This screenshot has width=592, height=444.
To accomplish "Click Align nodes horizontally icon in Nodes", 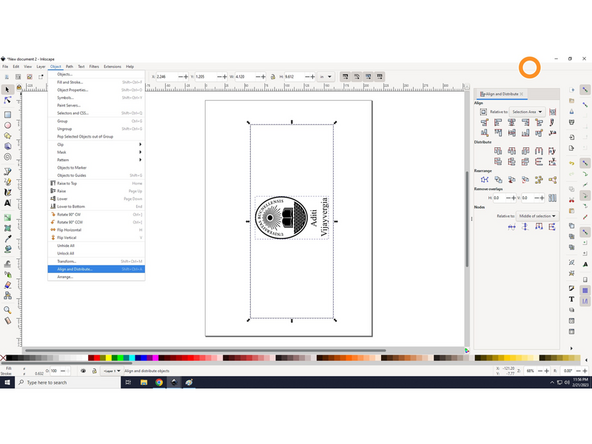I will 512,227.
